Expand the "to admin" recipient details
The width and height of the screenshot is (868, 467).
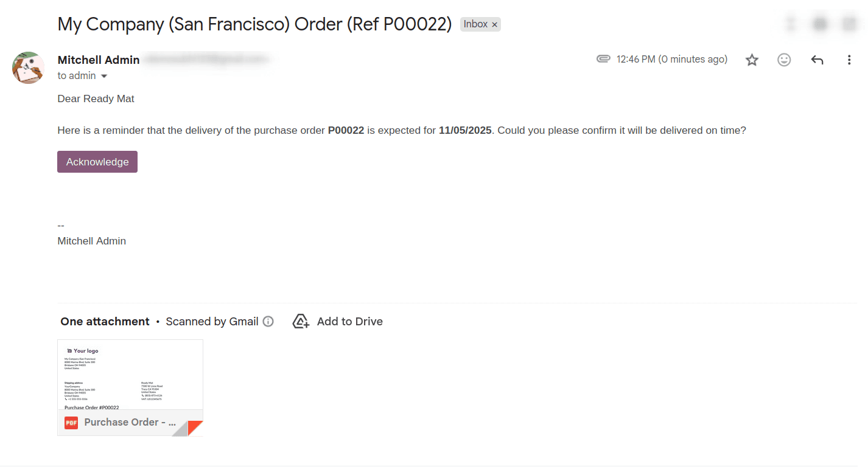78,75
